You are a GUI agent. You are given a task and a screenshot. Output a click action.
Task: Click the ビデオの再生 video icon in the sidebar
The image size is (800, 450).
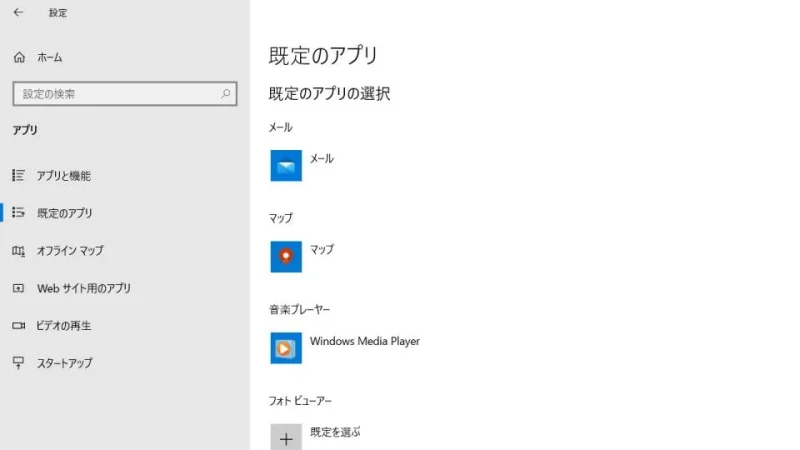click(x=18, y=326)
